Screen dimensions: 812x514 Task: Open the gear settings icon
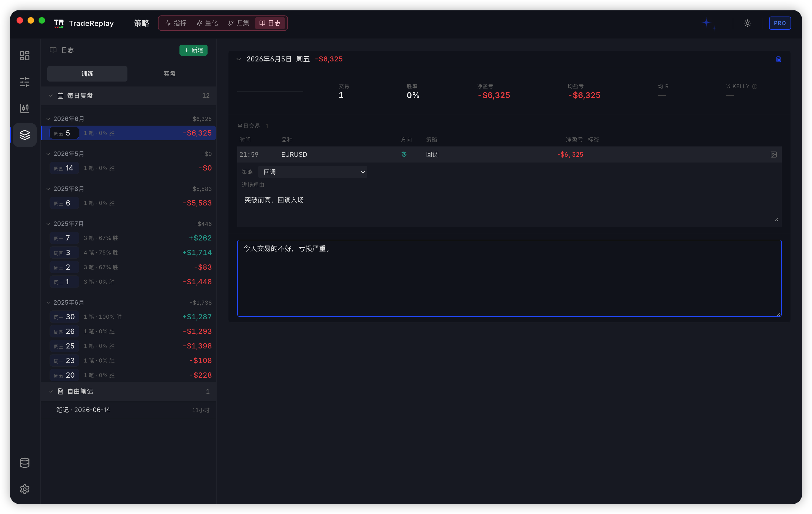pos(24,489)
